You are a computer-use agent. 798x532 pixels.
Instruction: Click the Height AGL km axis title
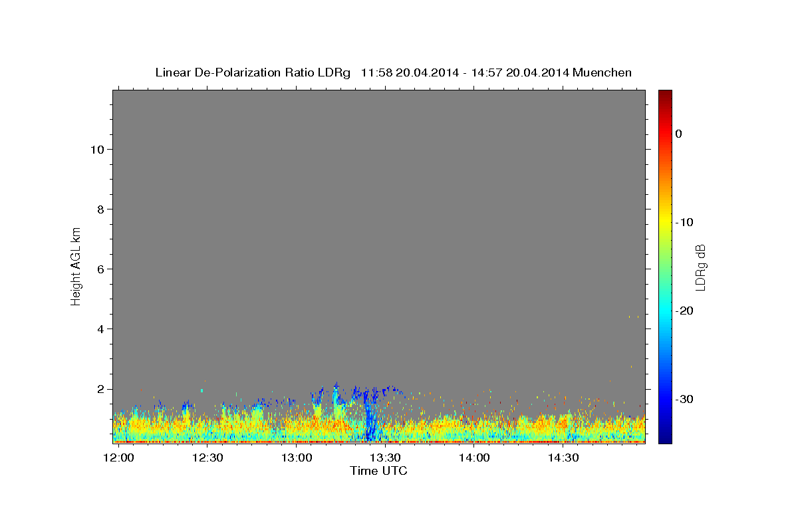[x=76, y=266]
